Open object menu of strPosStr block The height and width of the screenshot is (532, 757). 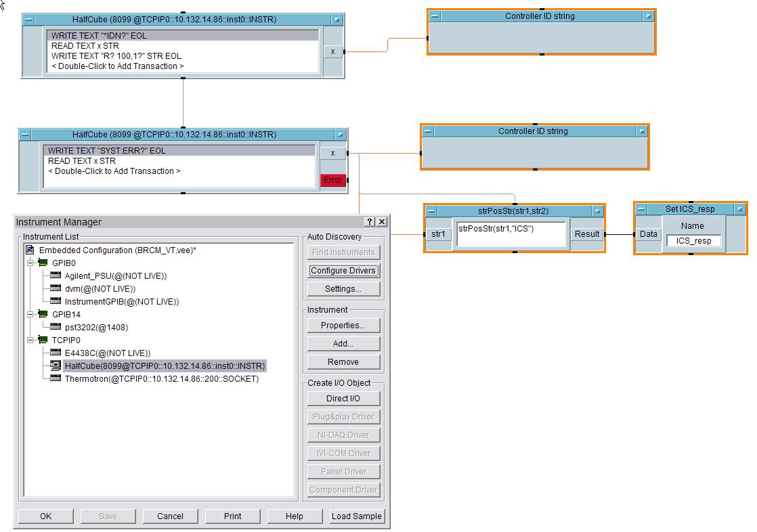point(431,211)
